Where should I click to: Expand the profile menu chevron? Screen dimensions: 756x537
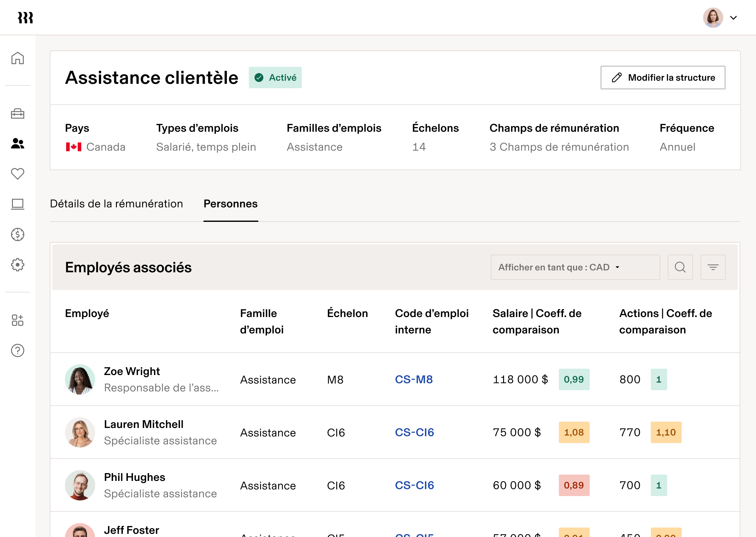pyautogui.click(x=733, y=18)
